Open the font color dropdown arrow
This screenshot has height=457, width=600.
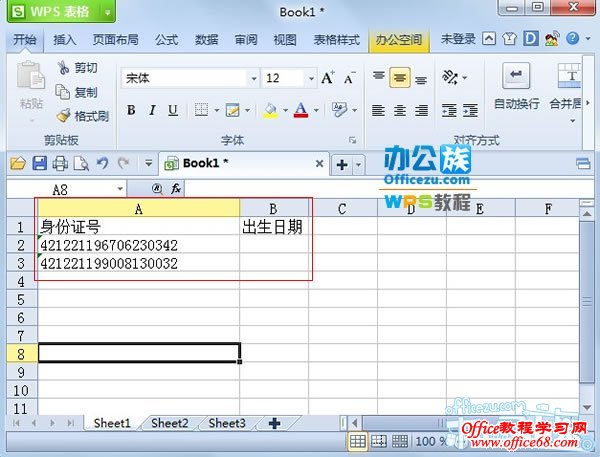[316, 111]
